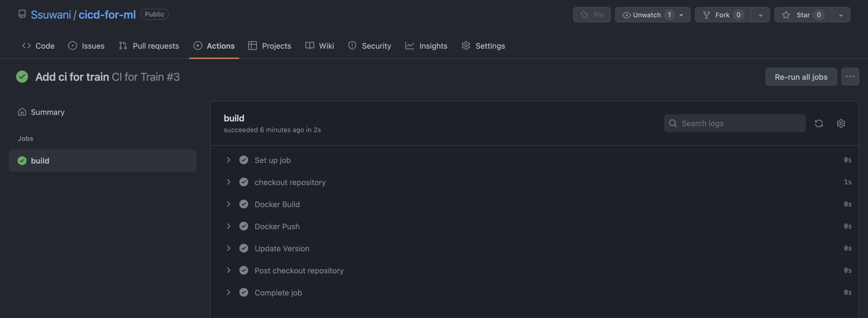868x318 pixels.
Task: Select the build job in sidebar
Action: coord(102,161)
